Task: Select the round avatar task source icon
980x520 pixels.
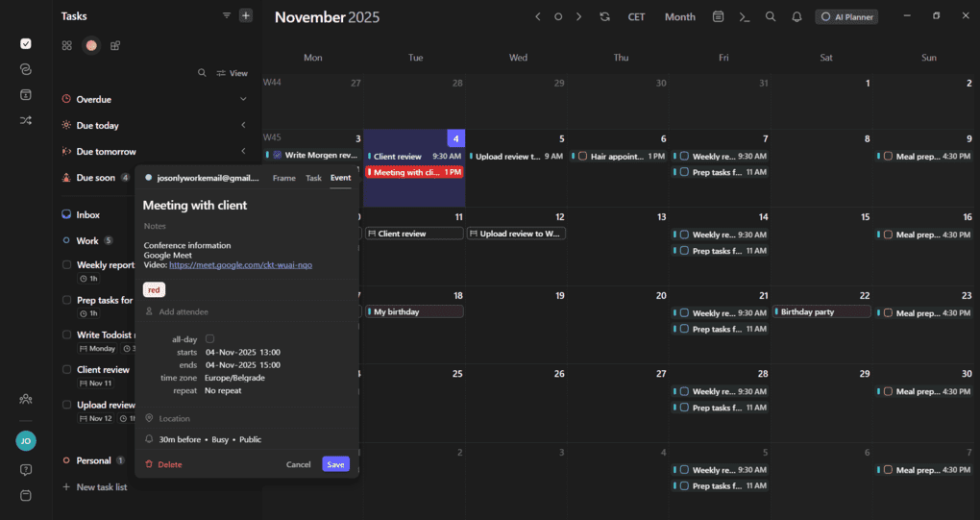Action: (91, 45)
